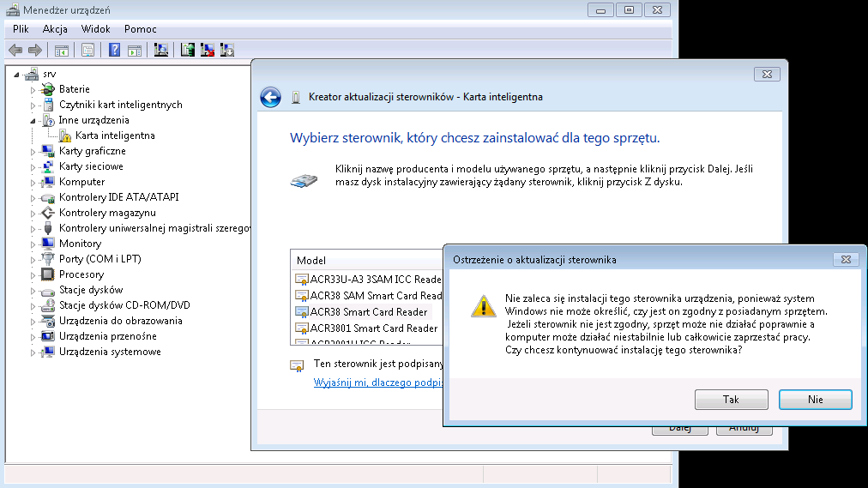Expand Czytniki kart inteligentnych node

(33, 105)
